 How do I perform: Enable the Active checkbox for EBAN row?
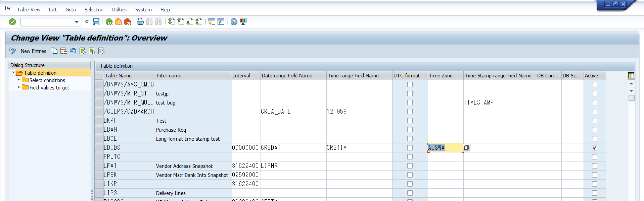point(594,130)
